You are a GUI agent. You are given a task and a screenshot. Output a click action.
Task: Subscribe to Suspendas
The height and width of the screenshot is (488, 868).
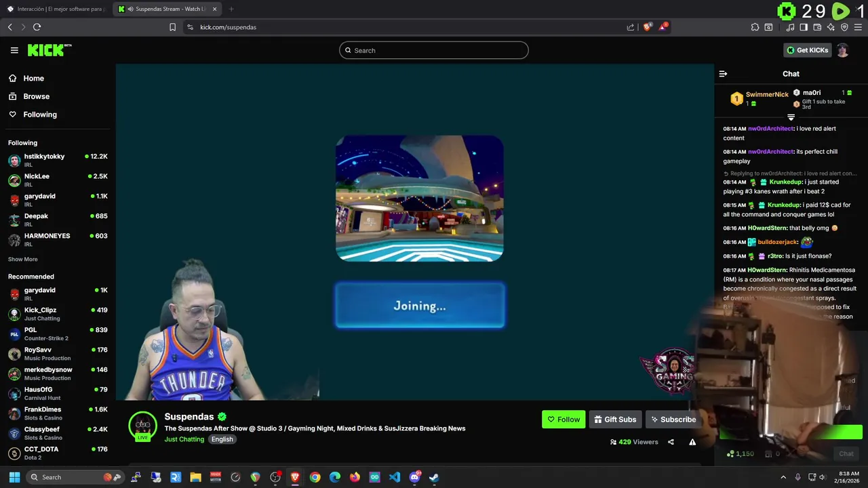point(673,420)
